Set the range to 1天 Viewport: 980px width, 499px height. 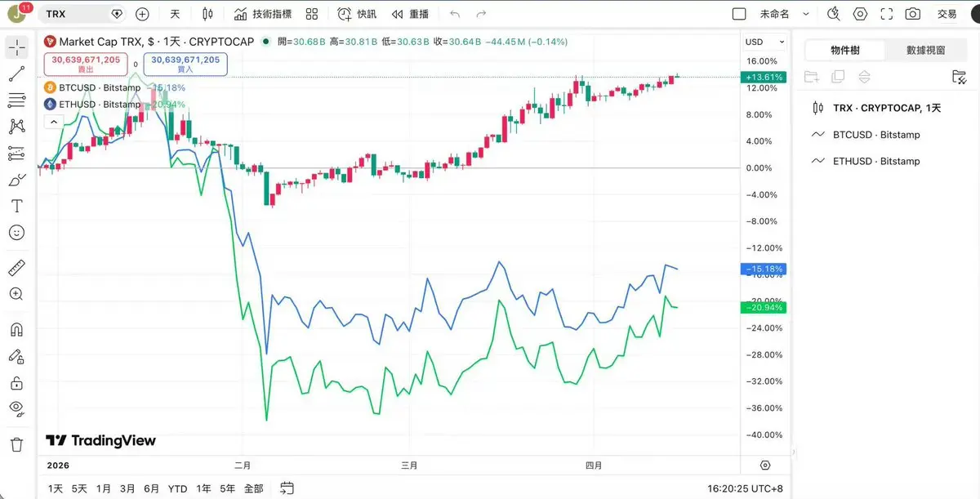56,488
